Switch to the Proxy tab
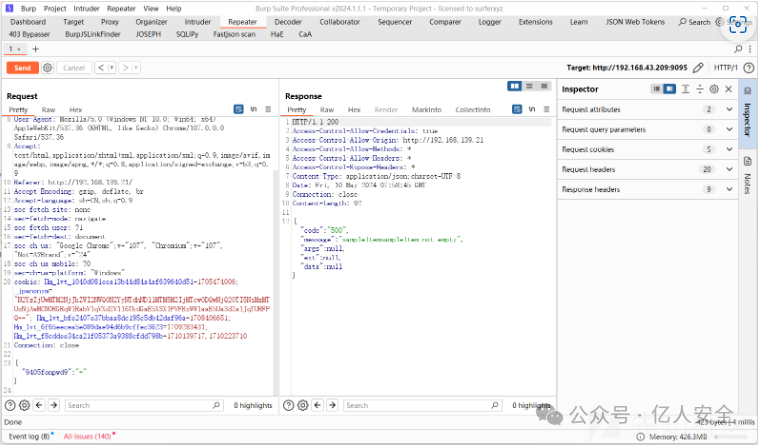Viewport: 758px width, 445px height. pos(110,22)
